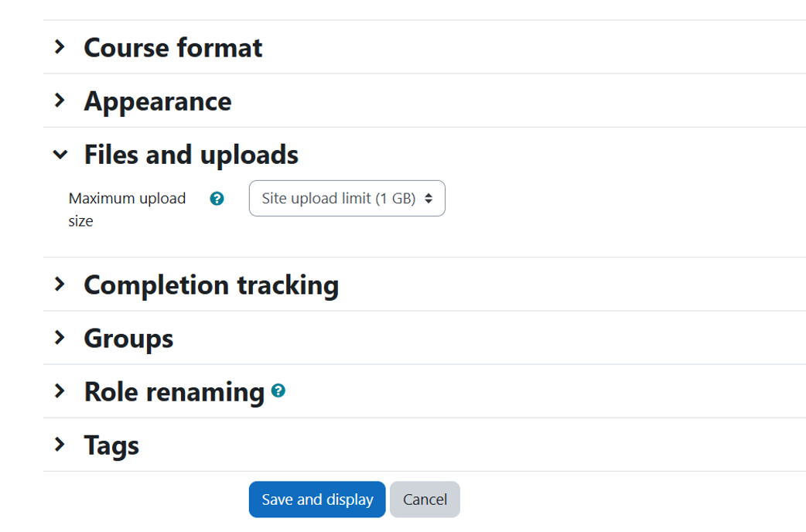Viewport: 806px width, 532px height.
Task: Click the Tags section heading text
Action: [111, 445]
